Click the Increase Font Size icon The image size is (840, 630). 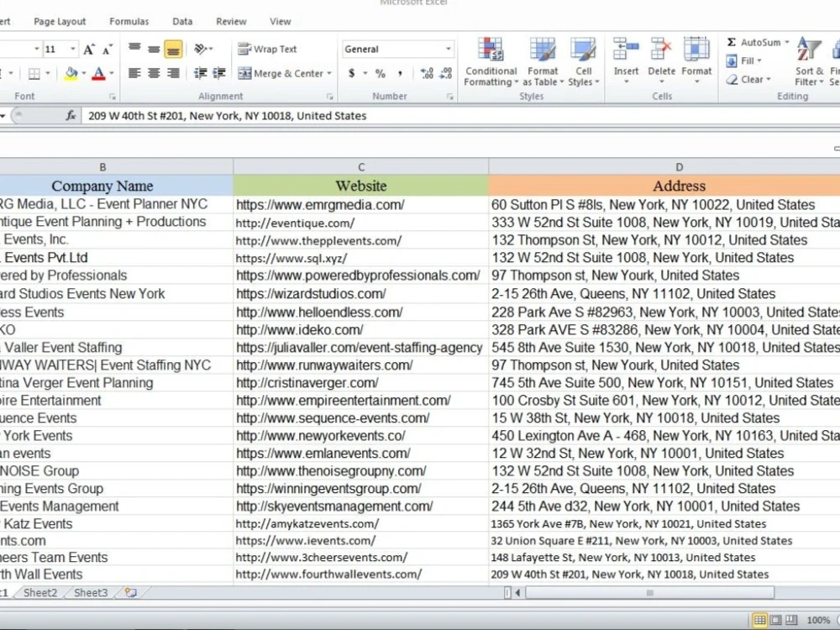coord(89,50)
